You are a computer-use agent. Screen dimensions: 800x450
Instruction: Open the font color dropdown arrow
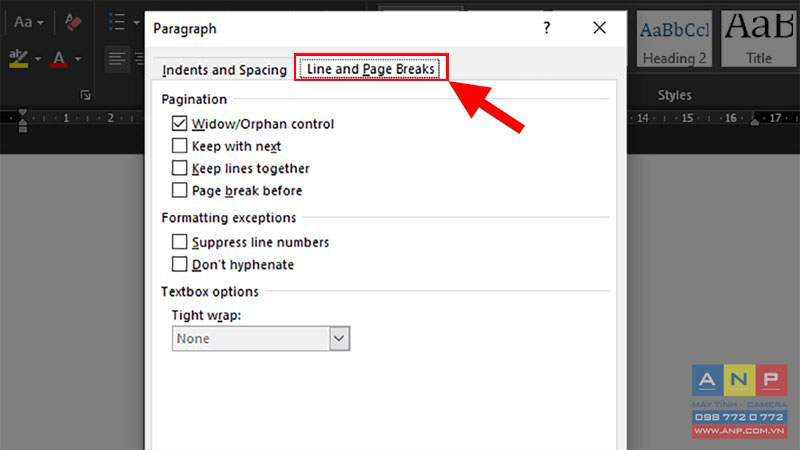coord(78,59)
